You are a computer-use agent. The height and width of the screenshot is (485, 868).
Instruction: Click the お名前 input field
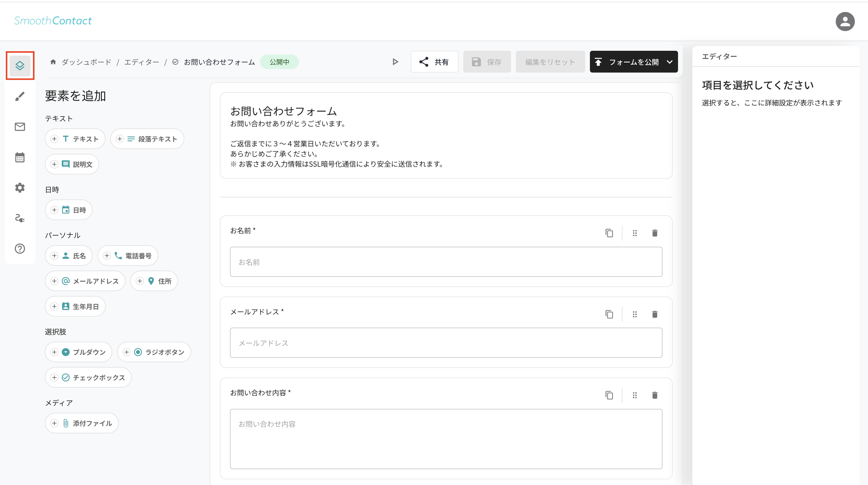[446, 262]
